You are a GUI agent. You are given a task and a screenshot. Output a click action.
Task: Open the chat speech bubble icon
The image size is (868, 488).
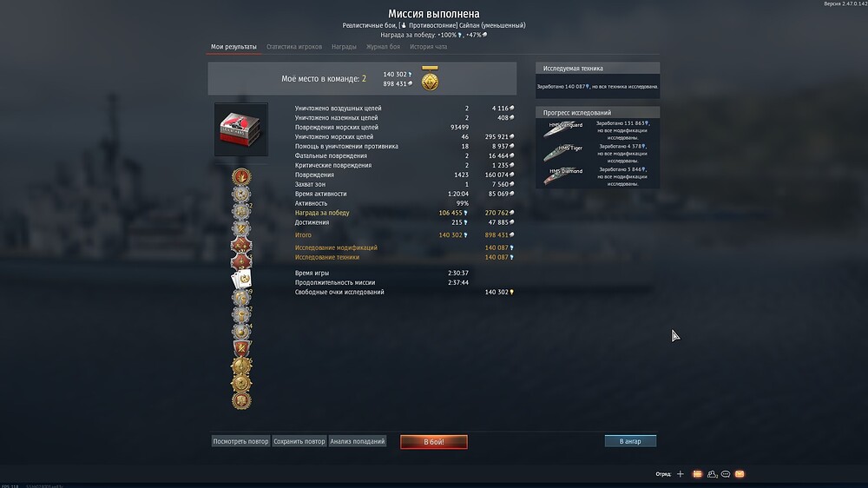(726, 474)
